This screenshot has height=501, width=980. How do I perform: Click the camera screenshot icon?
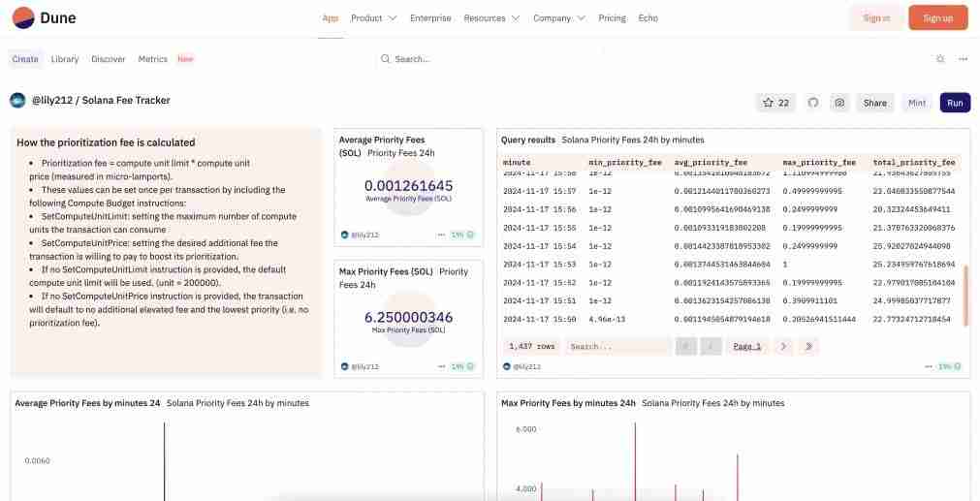click(x=840, y=103)
